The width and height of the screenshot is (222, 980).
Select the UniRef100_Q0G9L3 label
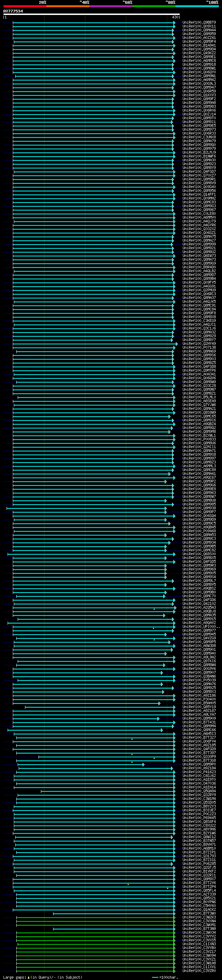[199, 84]
